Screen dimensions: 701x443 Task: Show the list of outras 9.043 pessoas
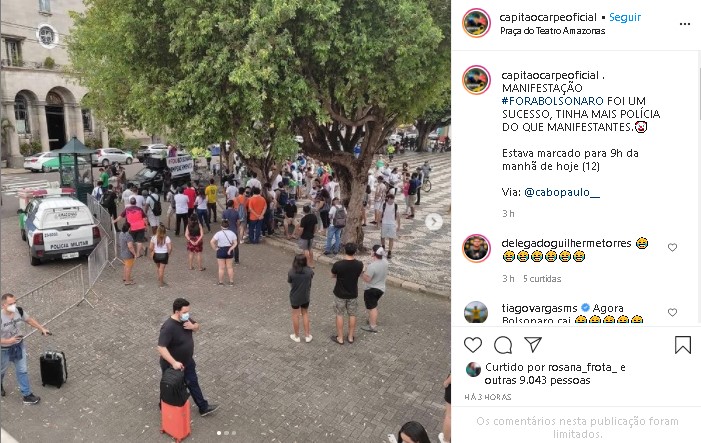[x=537, y=380]
